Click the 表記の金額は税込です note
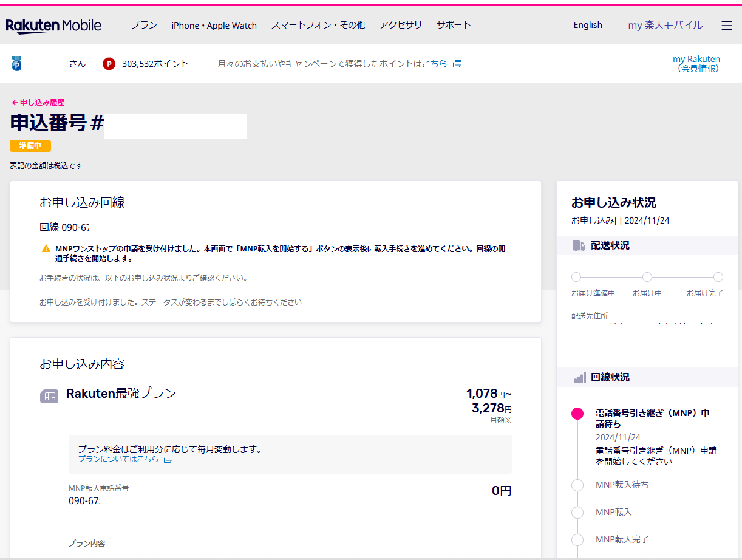The image size is (742, 560). (x=46, y=165)
